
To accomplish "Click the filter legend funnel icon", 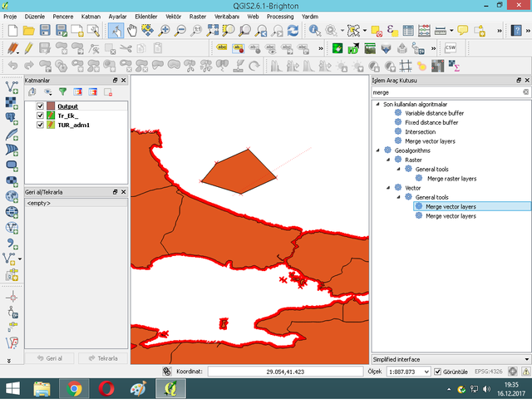I will click(x=63, y=92).
